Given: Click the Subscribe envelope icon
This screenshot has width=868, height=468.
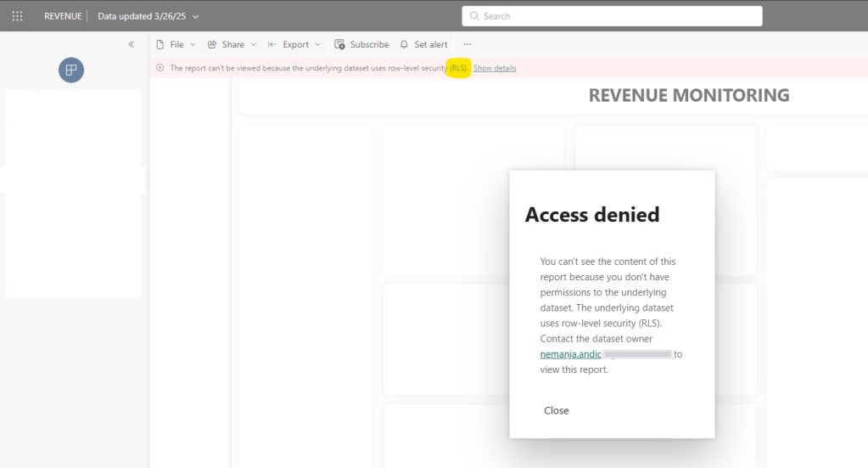Looking at the screenshot, I should point(339,44).
